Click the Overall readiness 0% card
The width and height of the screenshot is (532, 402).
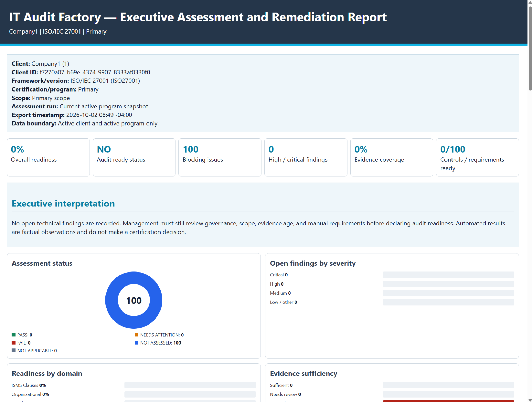[x=48, y=157]
